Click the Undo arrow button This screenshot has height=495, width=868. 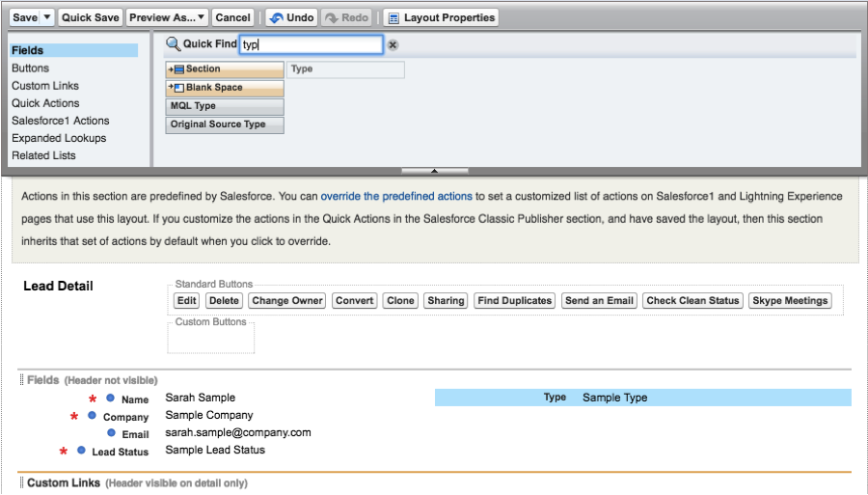[x=291, y=17]
